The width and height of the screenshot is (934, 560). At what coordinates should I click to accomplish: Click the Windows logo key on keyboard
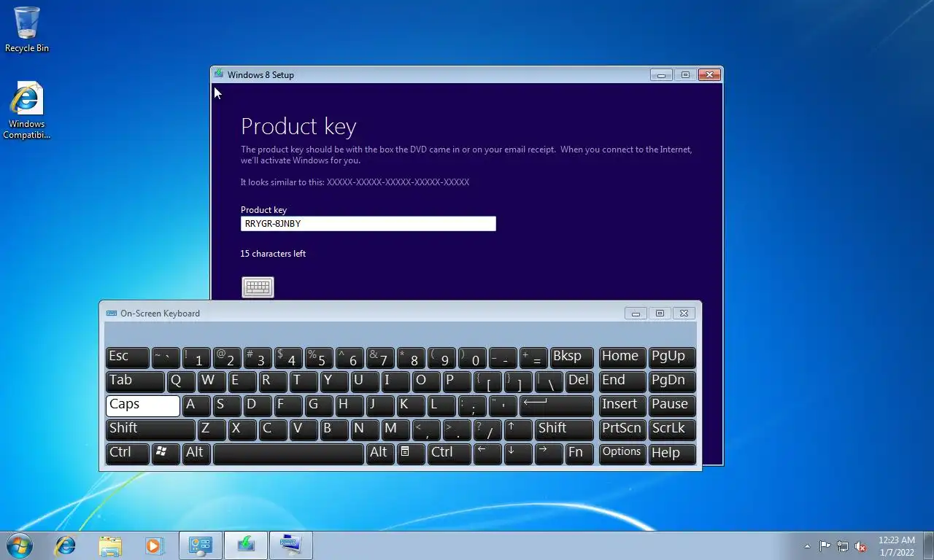166,454
